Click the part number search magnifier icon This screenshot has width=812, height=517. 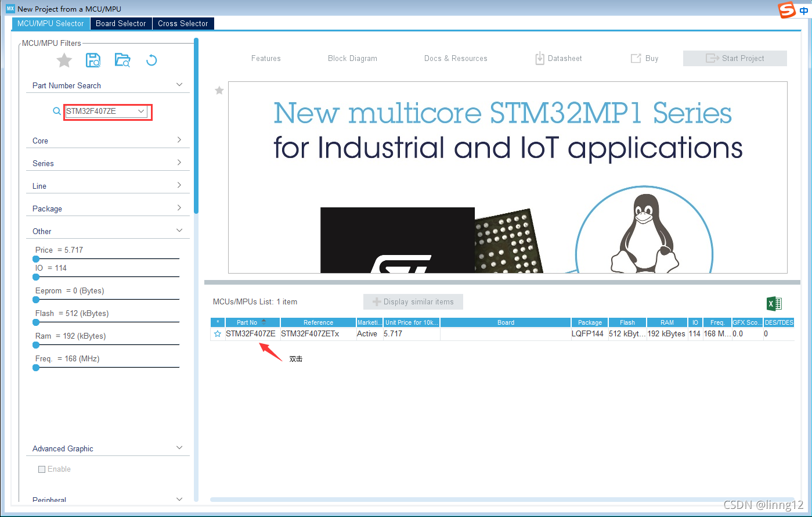[57, 111]
